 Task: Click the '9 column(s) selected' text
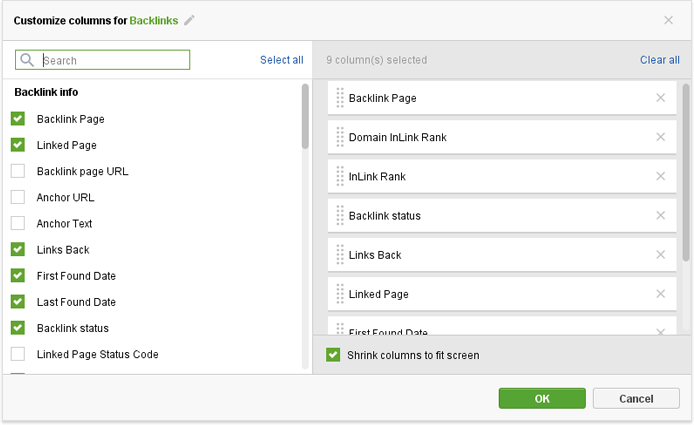(x=377, y=60)
